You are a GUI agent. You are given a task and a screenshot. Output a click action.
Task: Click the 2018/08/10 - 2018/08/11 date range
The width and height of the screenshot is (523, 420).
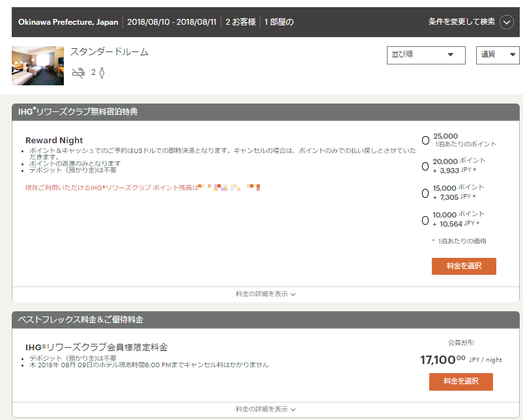171,22
